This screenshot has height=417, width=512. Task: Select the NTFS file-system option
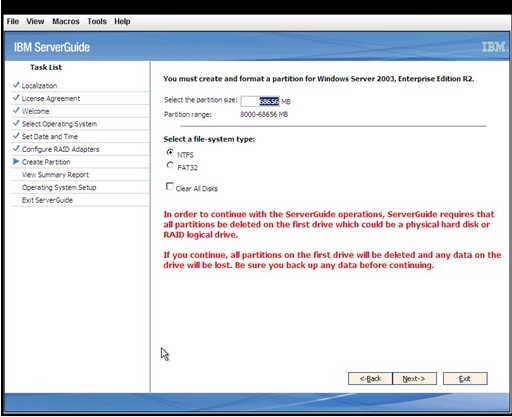pyautogui.click(x=170, y=152)
